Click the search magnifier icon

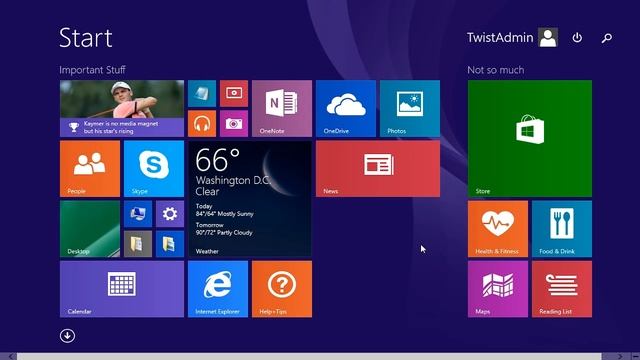(607, 38)
